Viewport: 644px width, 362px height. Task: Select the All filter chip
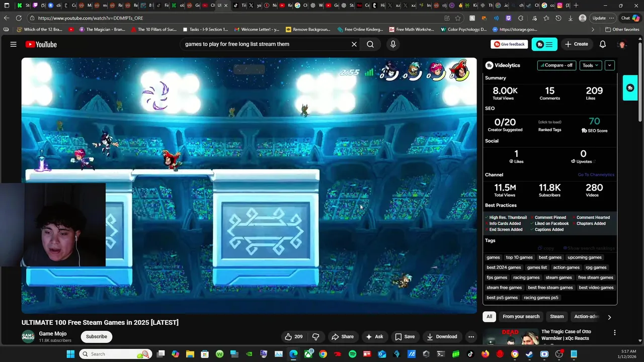click(489, 317)
